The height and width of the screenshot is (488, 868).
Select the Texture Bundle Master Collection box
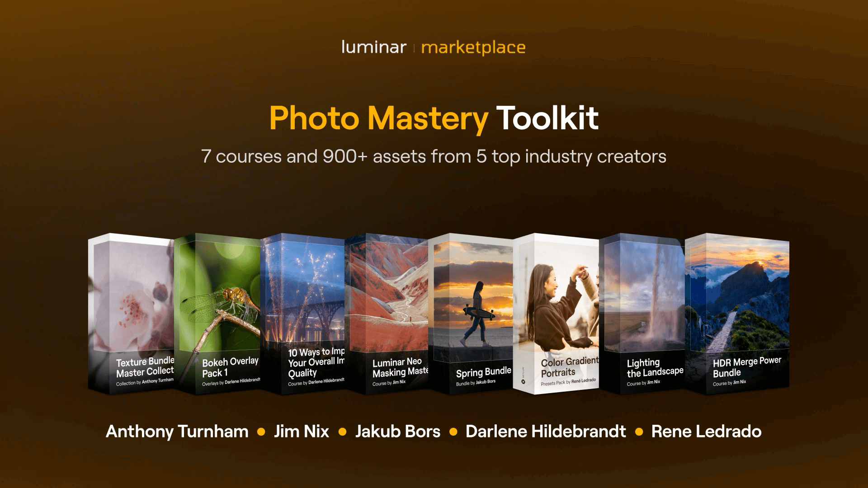[x=131, y=314]
